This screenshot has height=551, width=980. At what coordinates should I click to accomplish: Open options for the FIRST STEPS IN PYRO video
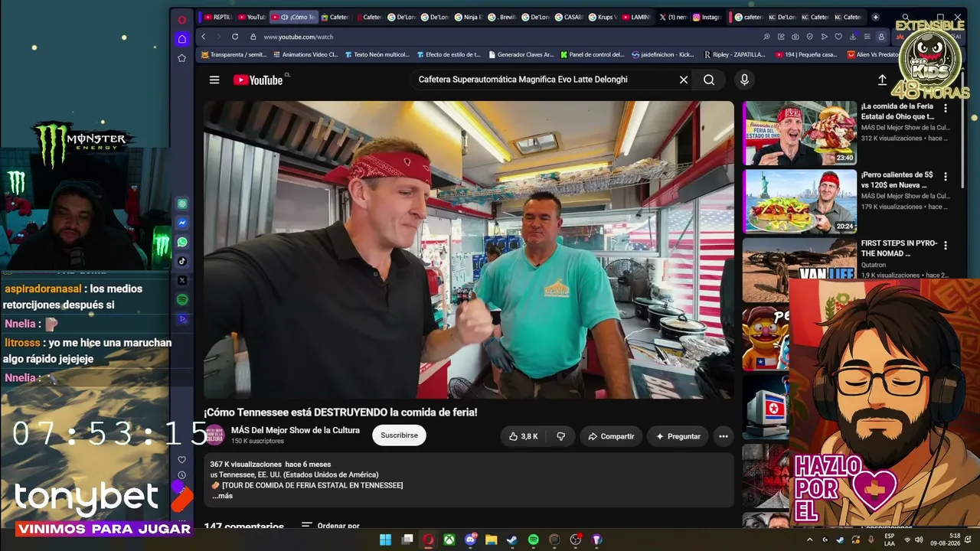pyautogui.click(x=946, y=246)
